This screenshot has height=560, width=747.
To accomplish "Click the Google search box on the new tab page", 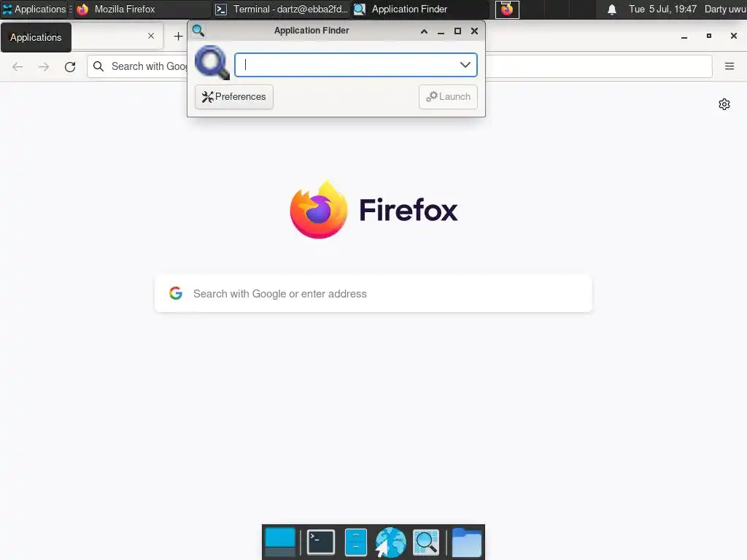I will click(x=373, y=294).
